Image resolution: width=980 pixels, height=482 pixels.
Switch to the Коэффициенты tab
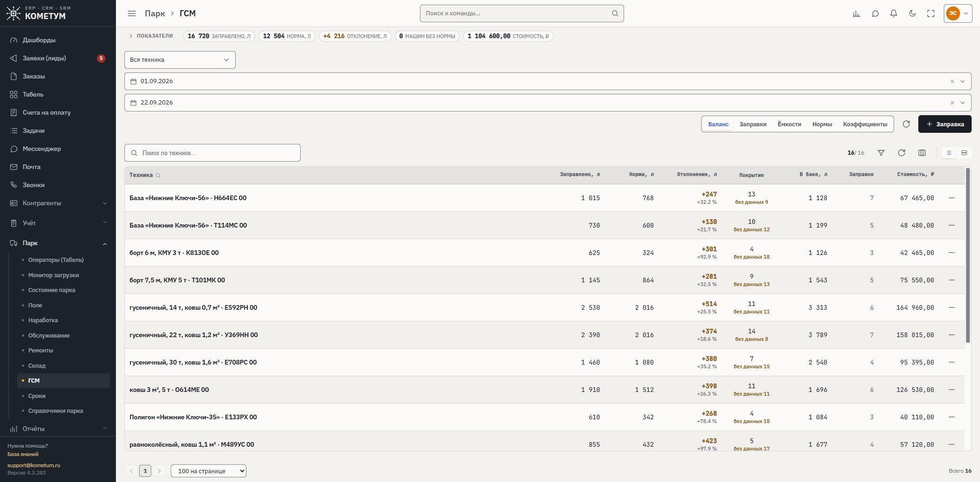(x=865, y=124)
